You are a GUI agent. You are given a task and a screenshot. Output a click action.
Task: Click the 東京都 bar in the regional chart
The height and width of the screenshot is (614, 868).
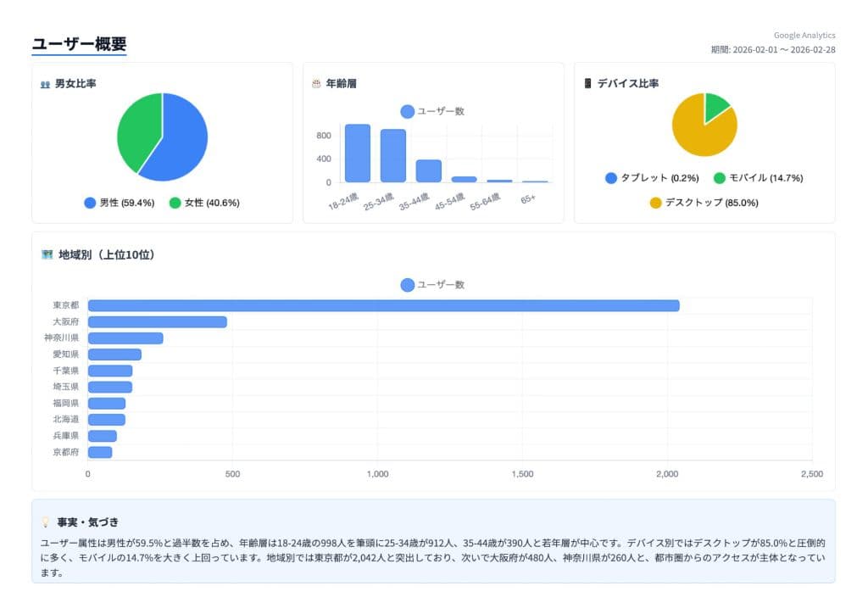(x=381, y=304)
